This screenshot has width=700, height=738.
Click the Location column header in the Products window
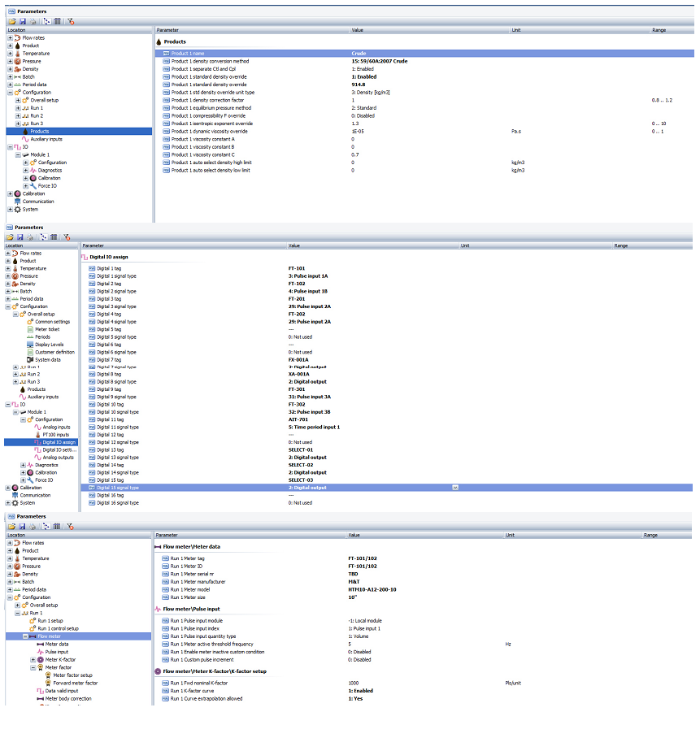click(80, 30)
